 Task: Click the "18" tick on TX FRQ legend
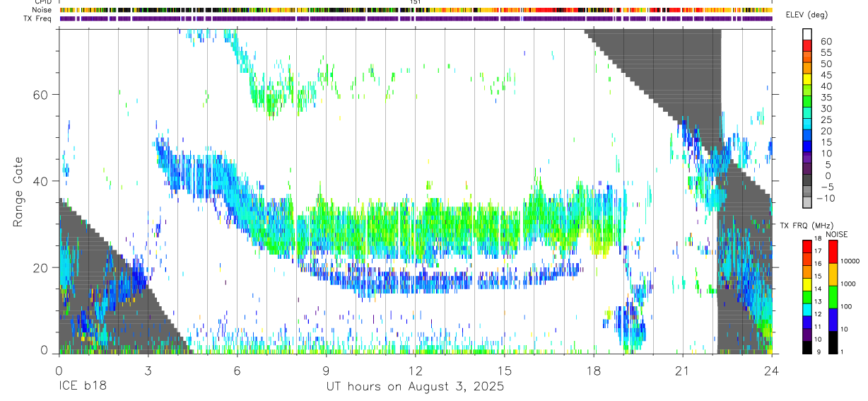click(x=819, y=238)
